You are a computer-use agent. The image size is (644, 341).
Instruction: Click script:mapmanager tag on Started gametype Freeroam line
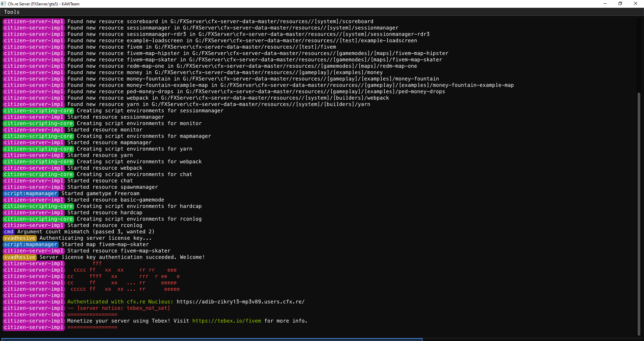(31, 193)
